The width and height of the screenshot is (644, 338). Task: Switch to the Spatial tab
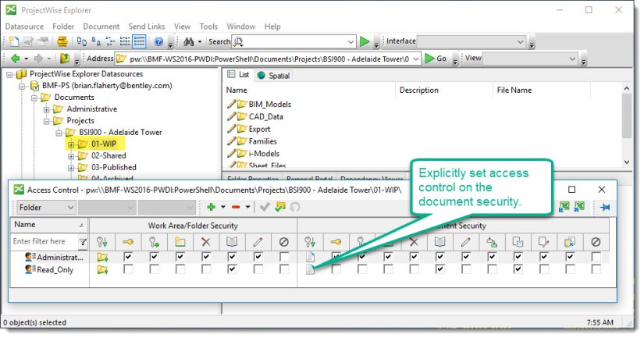point(274,76)
